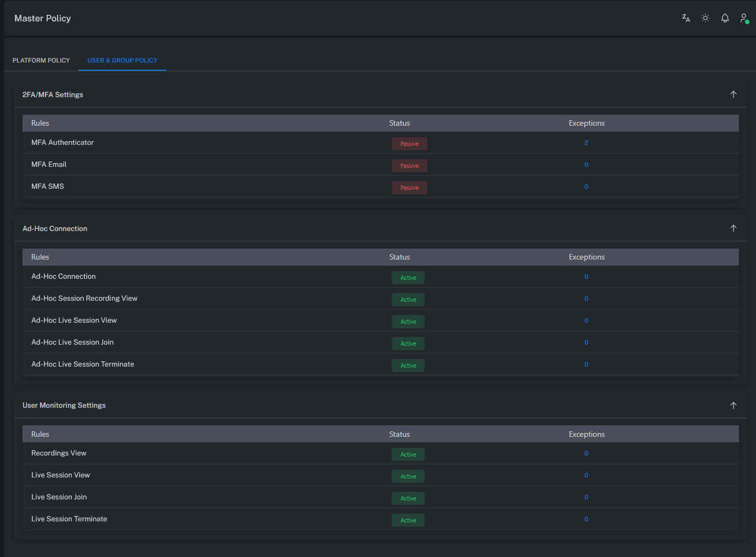Viewport: 756px width, 557px height.
Task: Toggle Live Session Join Active status
Action: [x=408, y=498]
